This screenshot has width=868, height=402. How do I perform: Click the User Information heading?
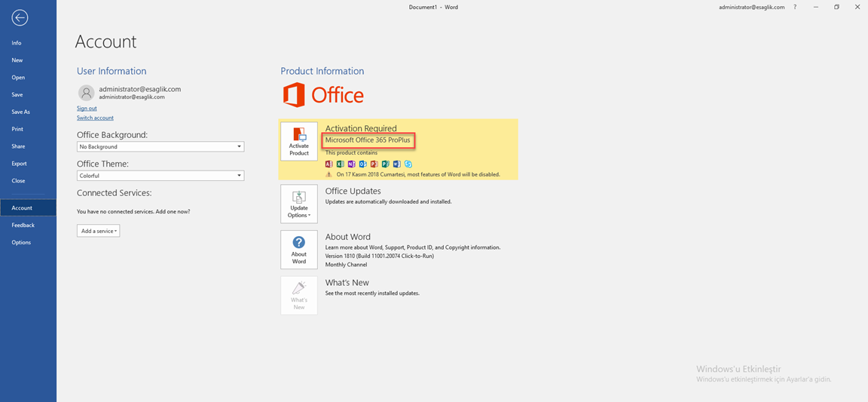[x=112, y=71]
